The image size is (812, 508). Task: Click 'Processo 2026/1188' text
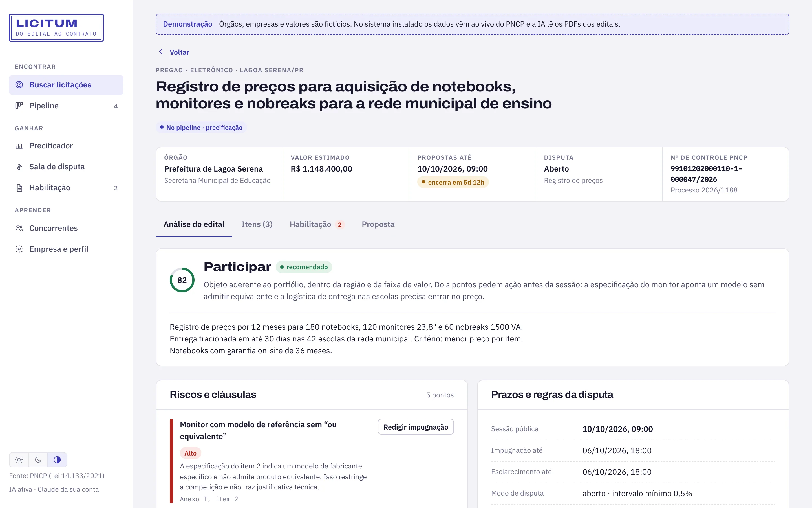pos(704,190)
